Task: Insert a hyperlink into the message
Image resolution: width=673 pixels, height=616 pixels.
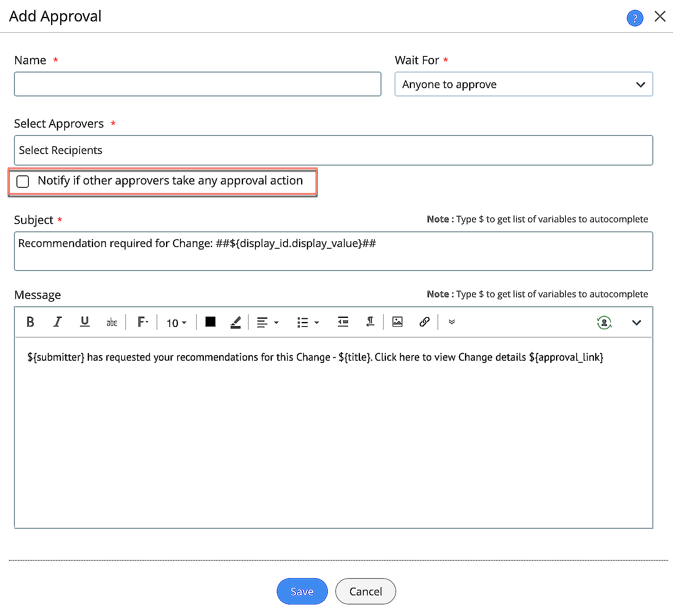Action: [424, 322]
